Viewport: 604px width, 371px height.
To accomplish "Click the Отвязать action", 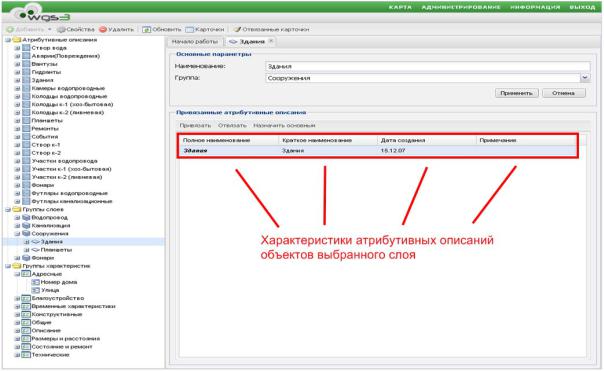I will pyautogui.click(x=232, y=126).
